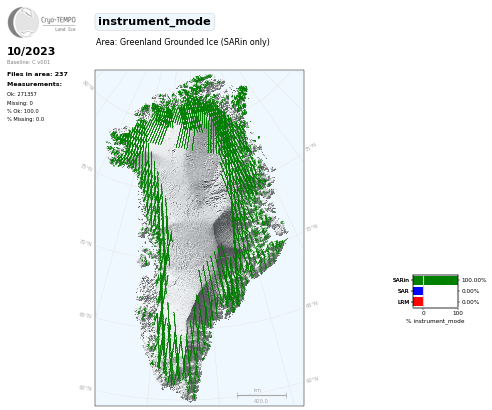492x410 pixels.
Task: Click the Greenland map image
Action: (x=199, y=238)
